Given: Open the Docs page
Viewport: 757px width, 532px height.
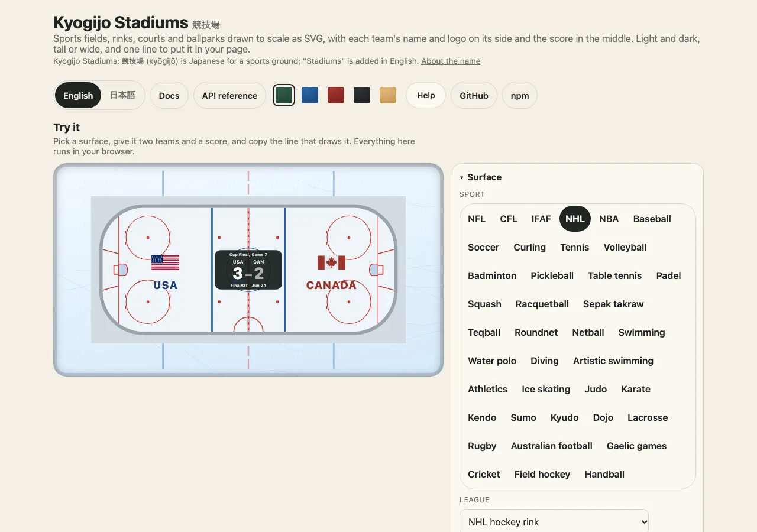Looking at the screenshot, I should click(169, 95).
